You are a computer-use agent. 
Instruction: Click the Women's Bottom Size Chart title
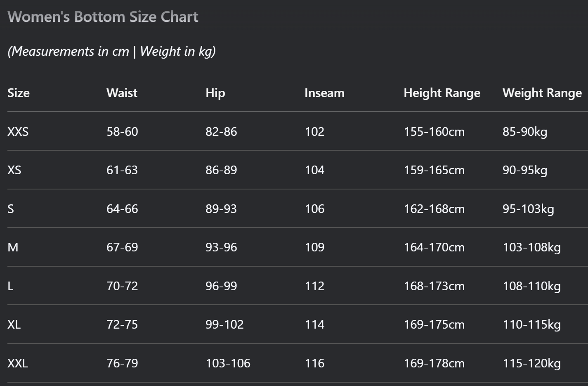[103, 17]
